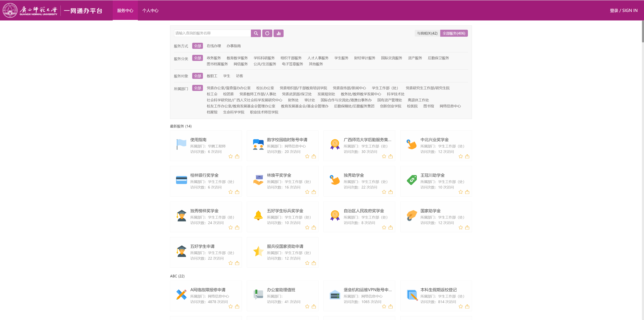Screen dimensions: 644x320
Task: Click share icon on 国家助学金 card
Action: pos(467,227)
